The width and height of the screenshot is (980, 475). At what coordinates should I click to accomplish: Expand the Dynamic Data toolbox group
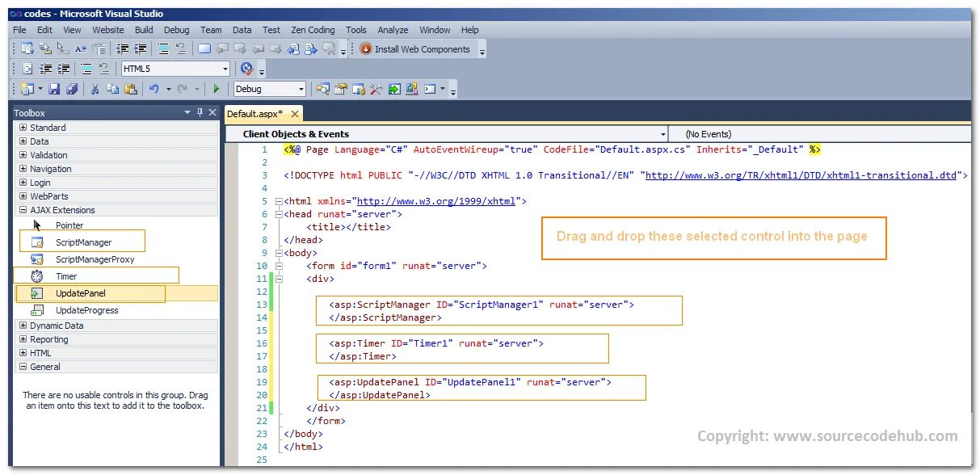tap(23, 326)
